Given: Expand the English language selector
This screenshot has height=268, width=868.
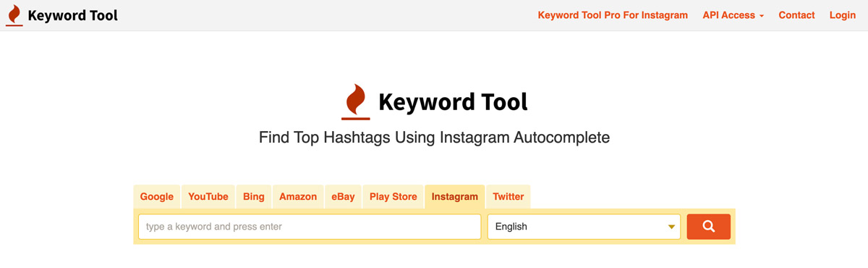Looking at the screenshot, I should point(584,227).
